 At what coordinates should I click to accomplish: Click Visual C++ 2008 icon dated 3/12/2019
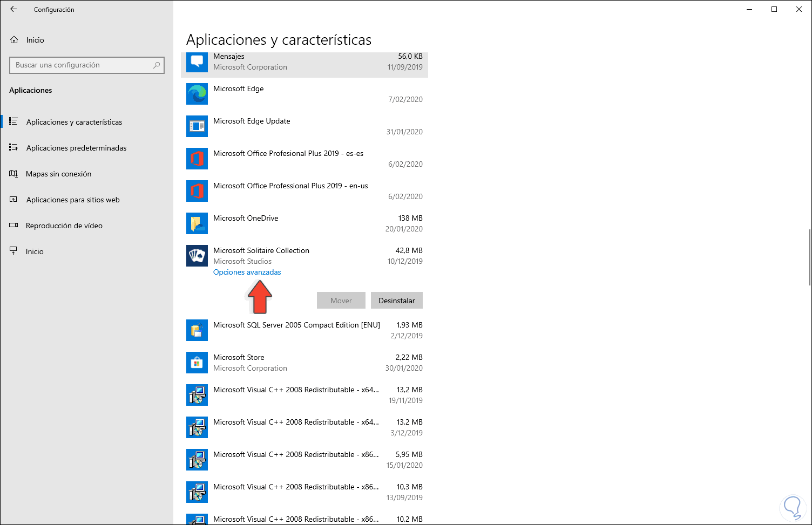(197, 427)
